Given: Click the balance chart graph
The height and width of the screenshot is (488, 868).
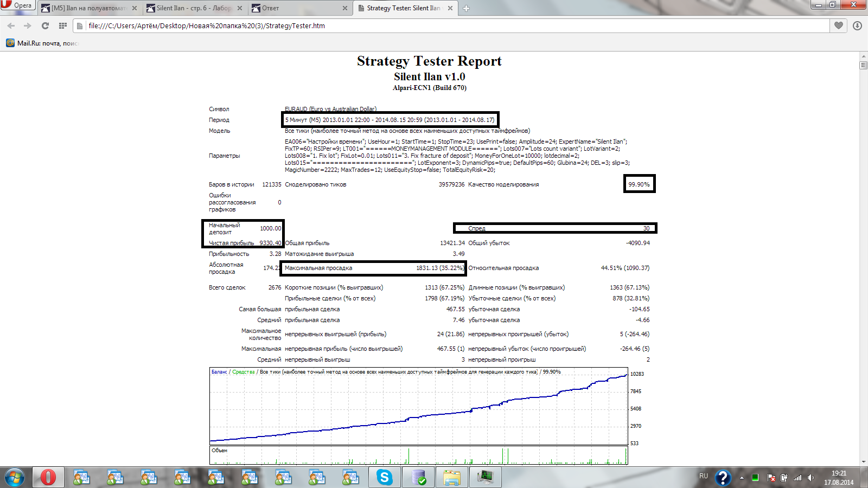Looking at the screenshot, I should pyautogui.click(x=419, y=406).
